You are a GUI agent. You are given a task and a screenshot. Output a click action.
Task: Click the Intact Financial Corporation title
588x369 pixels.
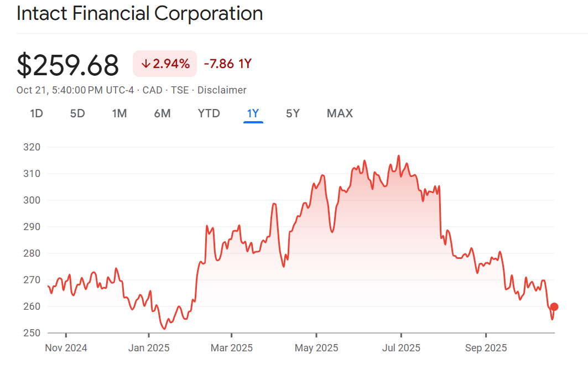pos(139,13)
